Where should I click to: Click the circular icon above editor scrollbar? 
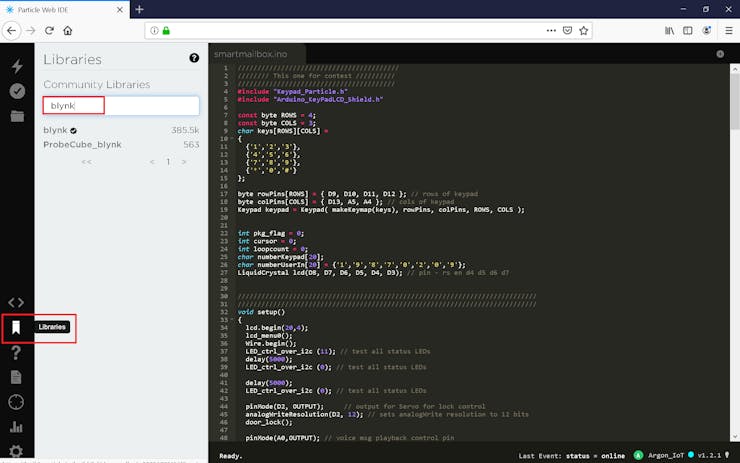pos(720,54)
